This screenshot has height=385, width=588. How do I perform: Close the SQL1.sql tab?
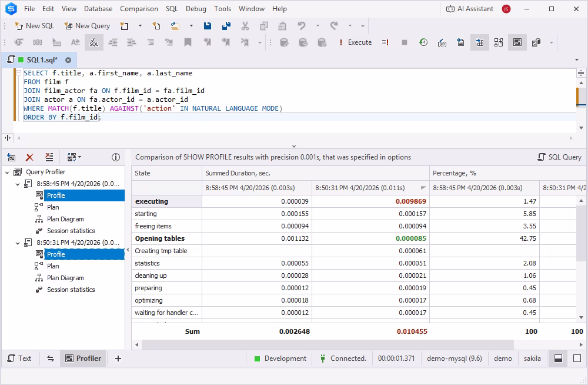(x=68, y=60)
